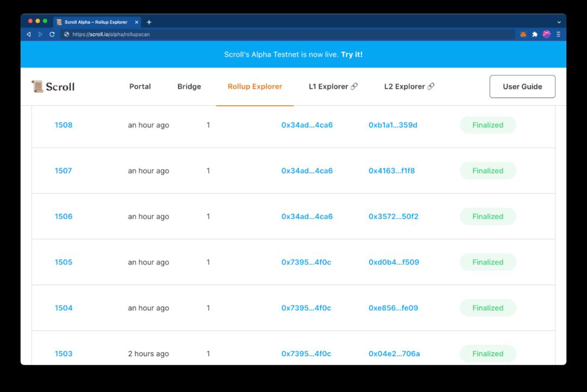Click the round profile avatar in toolbar
587x392 pixels.
point(547,34)
